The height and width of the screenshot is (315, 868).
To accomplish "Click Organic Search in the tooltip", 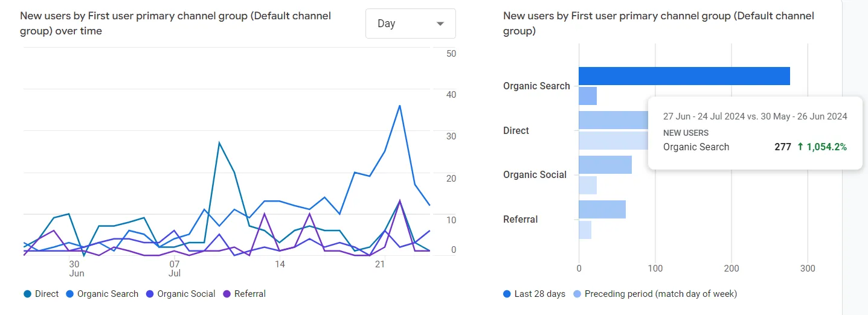I will click(696, 147).
